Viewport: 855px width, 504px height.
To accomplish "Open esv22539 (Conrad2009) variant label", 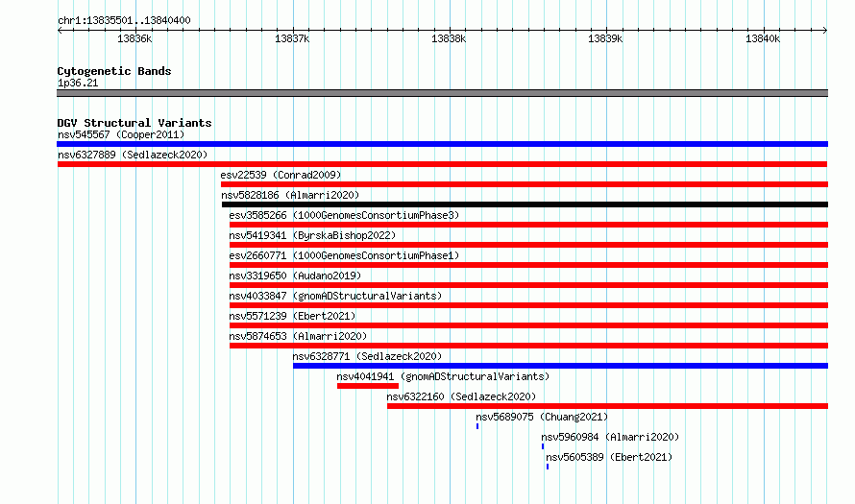I will pyautogui.click(x=281, y=175).
